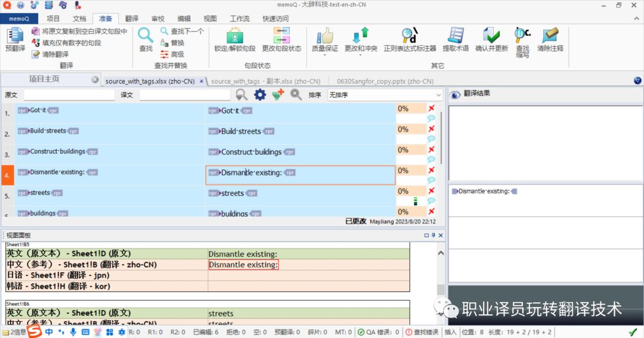Open the Find (查找) magnifier tool
644x338 pixels.
tap(146, 39)
